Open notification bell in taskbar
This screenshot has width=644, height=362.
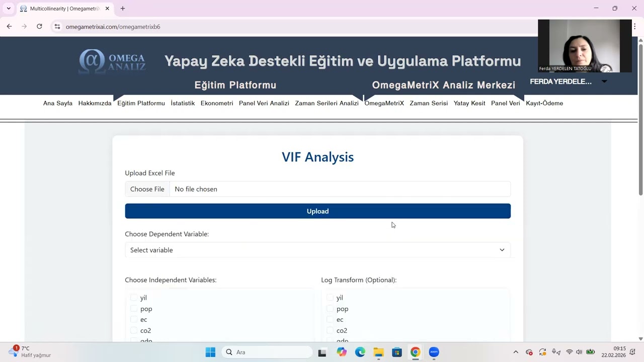pos(634,352)
